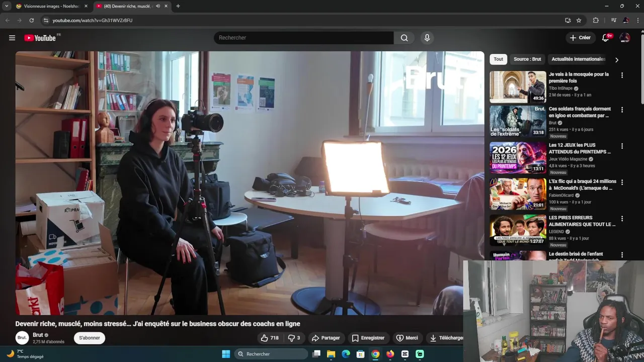644x362 pixels.
Task: Open options for Le destin brisé video
Action: click(622, 255)
